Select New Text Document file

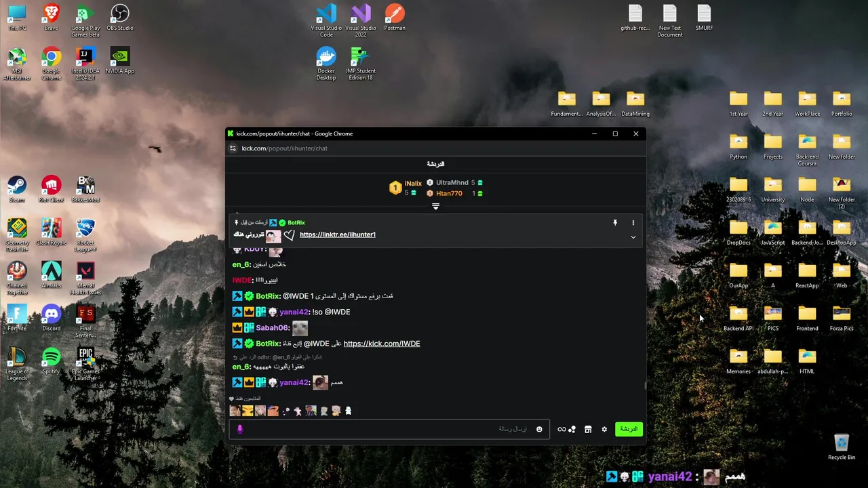pyautogui.click(x=669, y=21)
